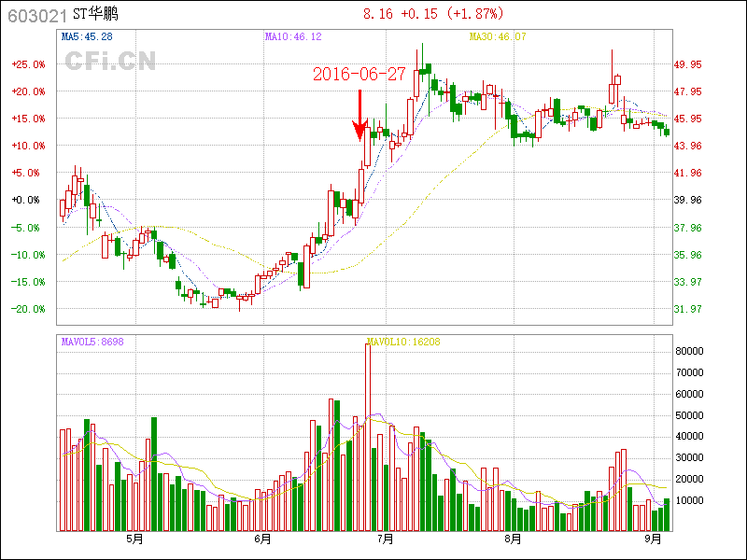
Task: Click the 2016-06-27 date annotation
Action: [x=359, y=75]
